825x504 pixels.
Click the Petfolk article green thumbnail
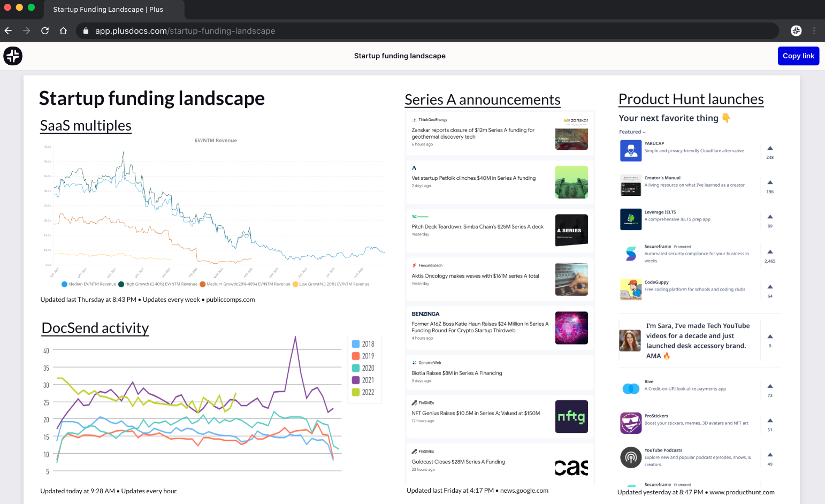pyautogui.click(x=571, y=182)
